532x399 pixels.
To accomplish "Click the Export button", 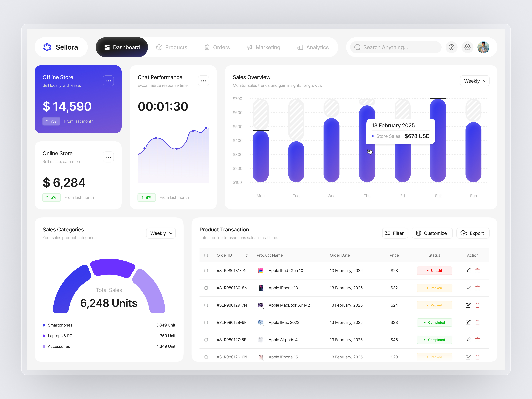I will 473,233.
